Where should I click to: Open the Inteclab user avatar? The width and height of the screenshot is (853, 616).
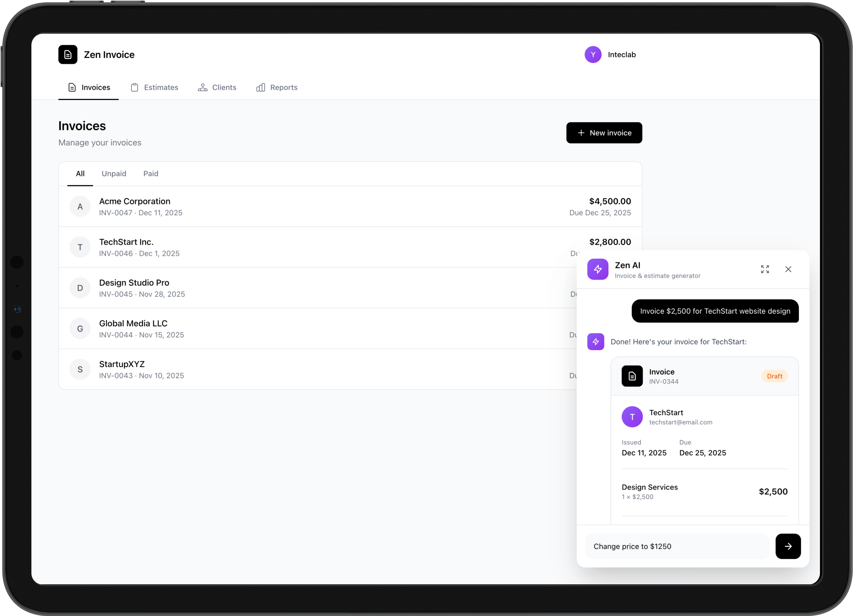pyautogui.click(x=593, y=54)
